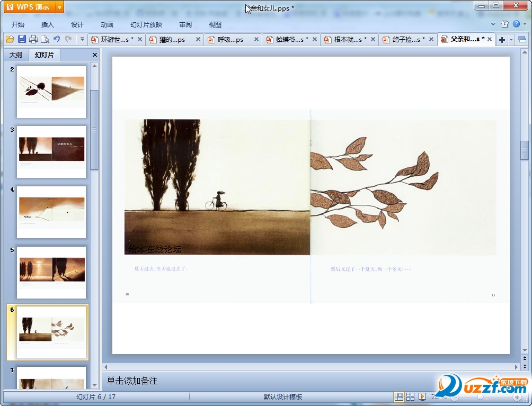Select slide 4 thumbnail
The width and height of the screenshot is (532, 406).
(51, 212)
